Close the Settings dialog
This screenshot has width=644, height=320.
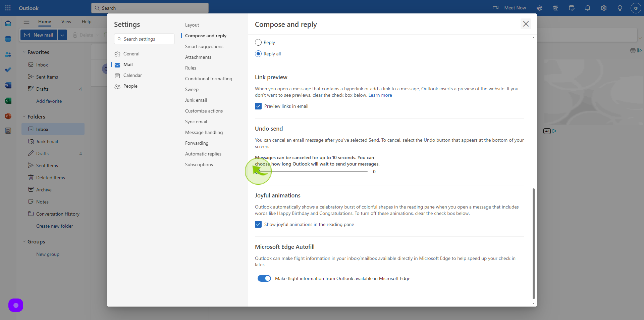(526, 24)
